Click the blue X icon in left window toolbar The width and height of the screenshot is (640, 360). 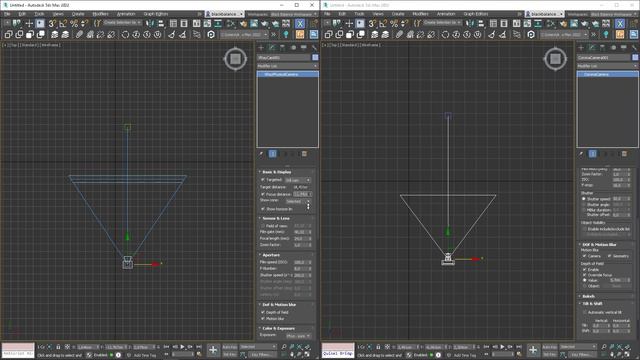300,24
